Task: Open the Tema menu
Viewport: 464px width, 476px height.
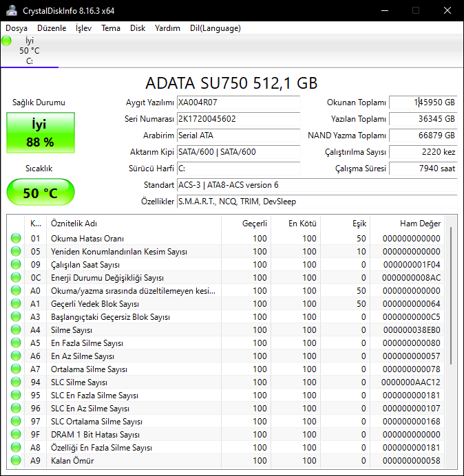Action: [x=111, y=28]
